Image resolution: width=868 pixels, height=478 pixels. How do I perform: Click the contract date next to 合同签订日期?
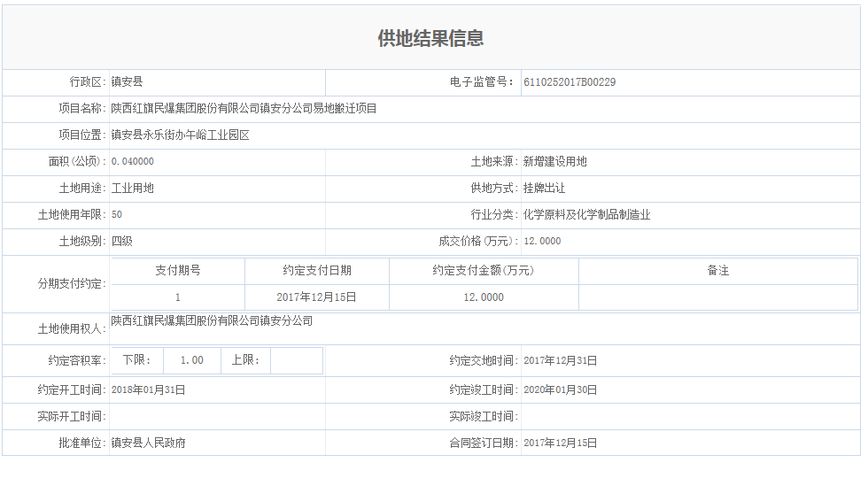click(x=560, y=443)
